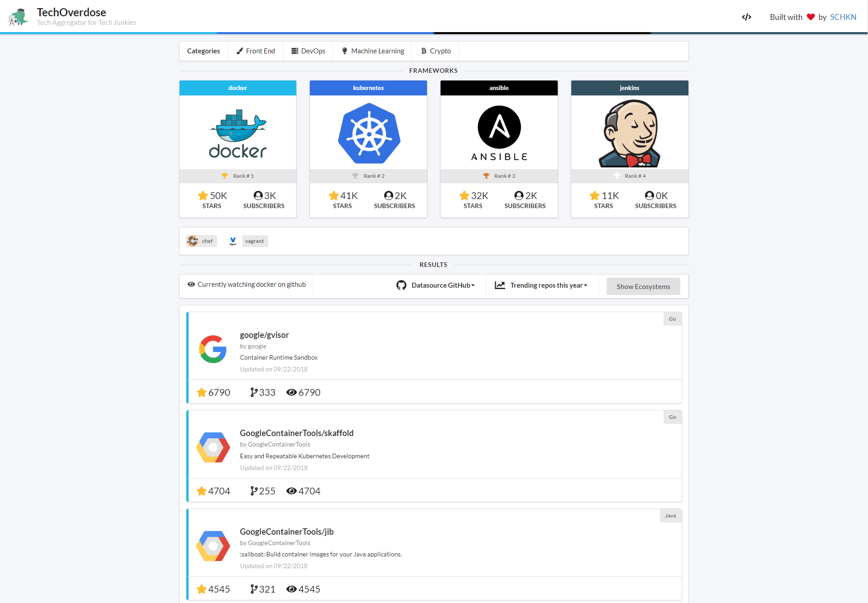This screenshot has height=603, width=868.
Task: Select the chef framework chip
Action: [x=202, y=241]
